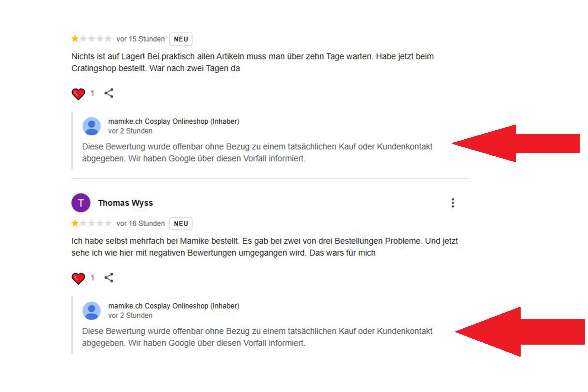Open mamike.ch owner name in first reply

pos(174,122)
